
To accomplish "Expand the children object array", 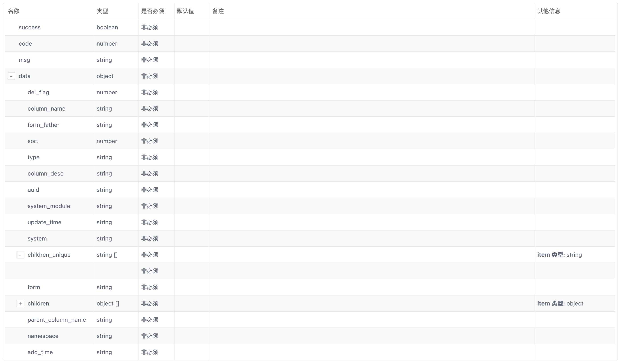I will tap(20, 304).
